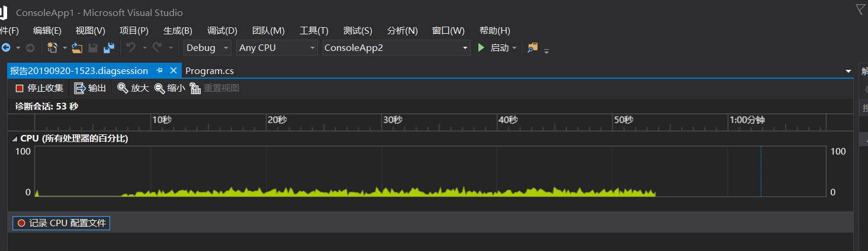Screen dimensions: 868x251
Task: Open the 测试(S) menu
Action: (358, 31)
